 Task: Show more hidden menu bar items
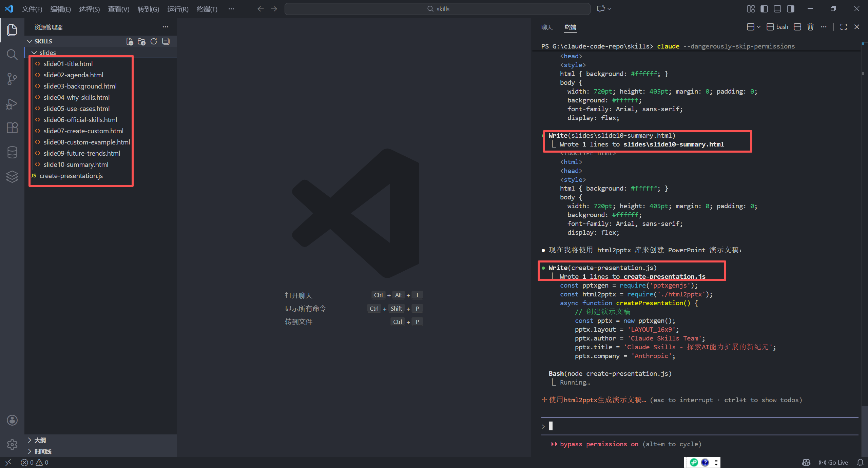tap(231, 9)
